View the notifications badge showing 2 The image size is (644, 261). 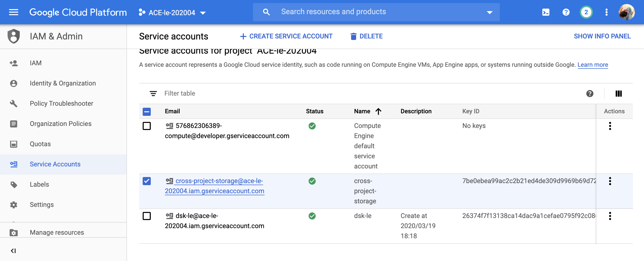coord(586,12)
